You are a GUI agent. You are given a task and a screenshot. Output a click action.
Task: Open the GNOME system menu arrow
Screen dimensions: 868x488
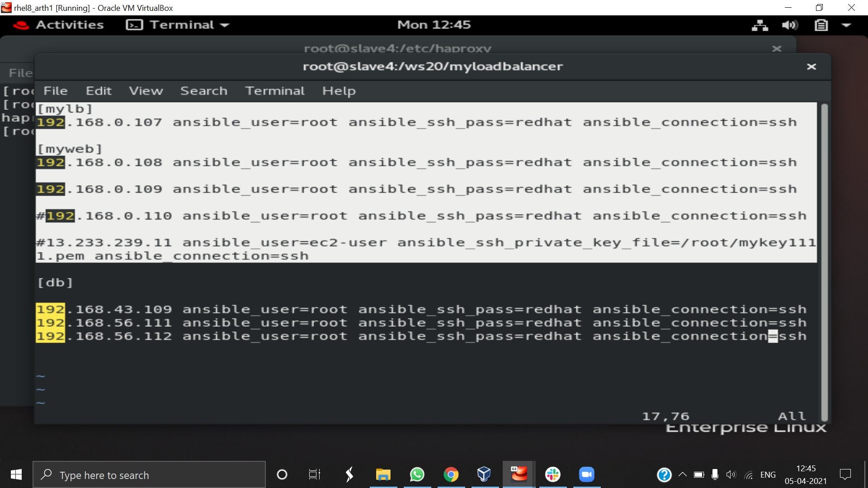pyautogui.click(x=846, y=25)
